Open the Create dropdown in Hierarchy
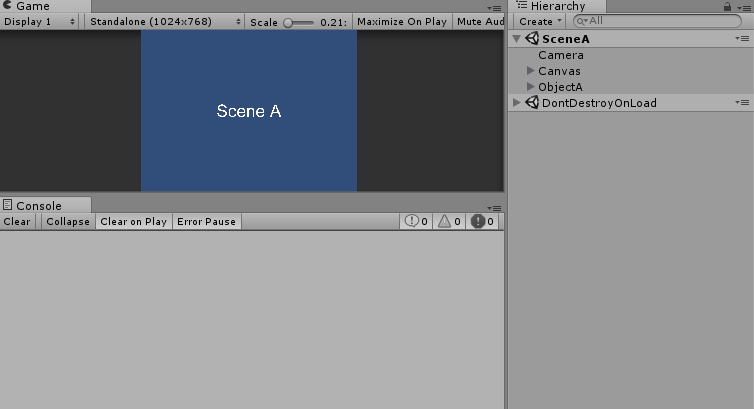 point(540,22)
